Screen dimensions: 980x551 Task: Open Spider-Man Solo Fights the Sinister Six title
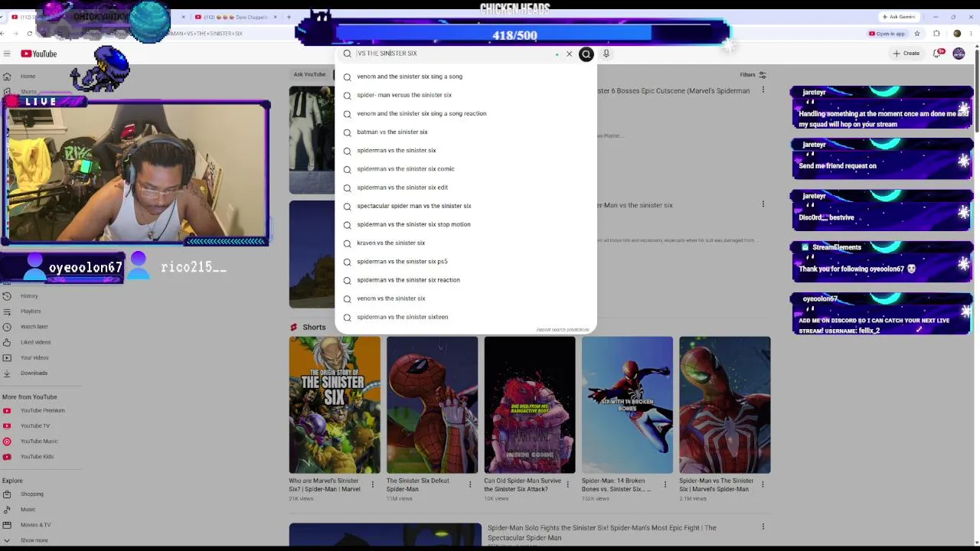602,533
